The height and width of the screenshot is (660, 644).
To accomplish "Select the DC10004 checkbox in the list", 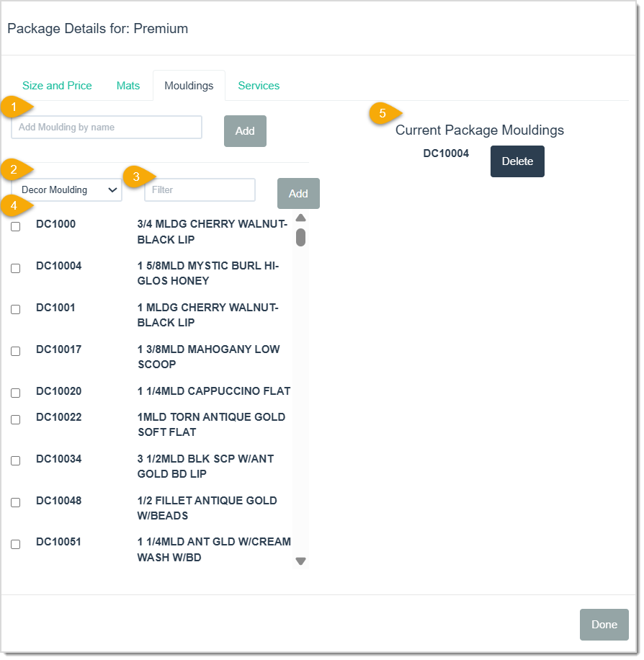I will 15,267.
